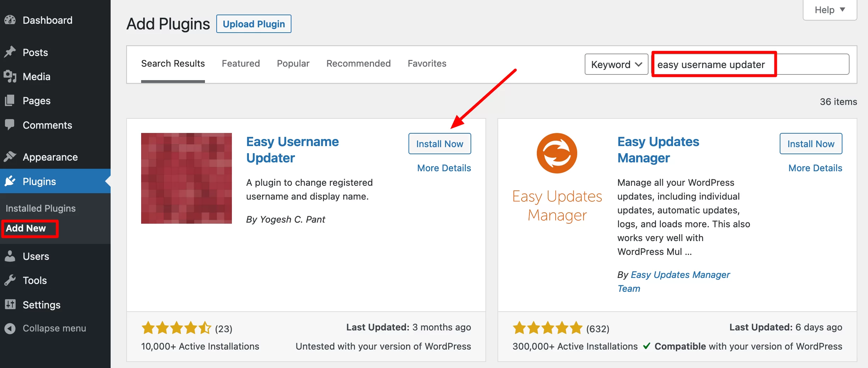
Task: Open the Comments menu
Action: (55, 125)
